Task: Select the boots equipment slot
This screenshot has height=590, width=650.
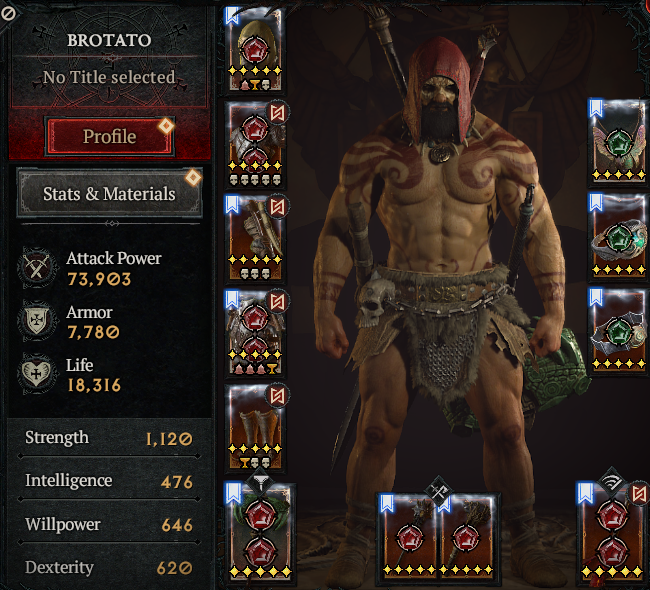Action: coord(255,428)
